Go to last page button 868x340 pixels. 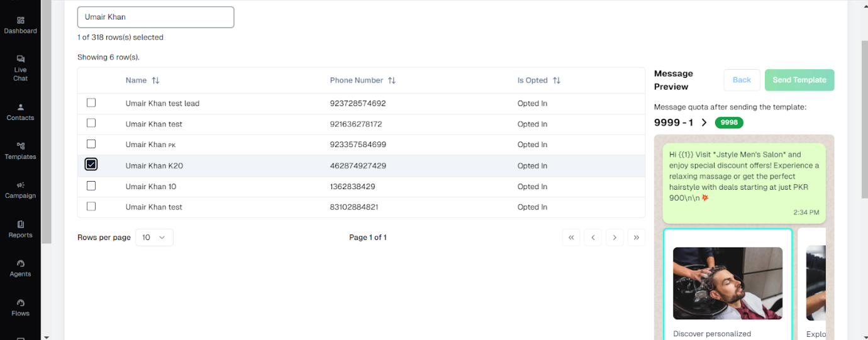coord(637,238)
